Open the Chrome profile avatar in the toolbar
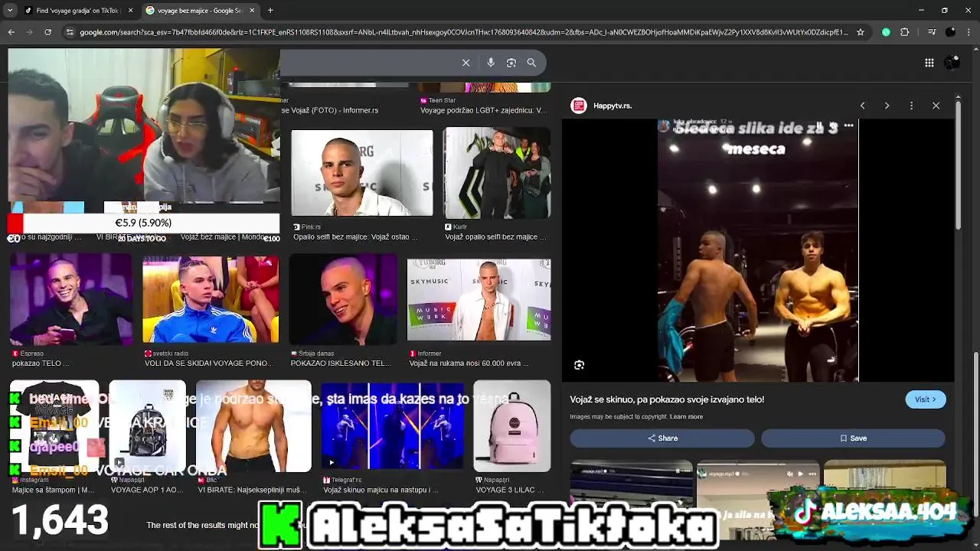 pos(950,32)
